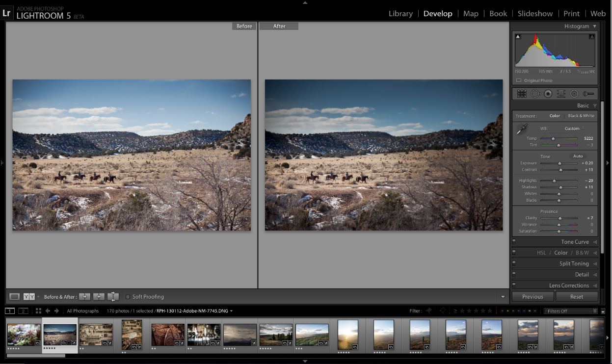Copy After settings to Before
Image resolution: width=612 pixels, height=364 pixels.
tap(99, 296)
